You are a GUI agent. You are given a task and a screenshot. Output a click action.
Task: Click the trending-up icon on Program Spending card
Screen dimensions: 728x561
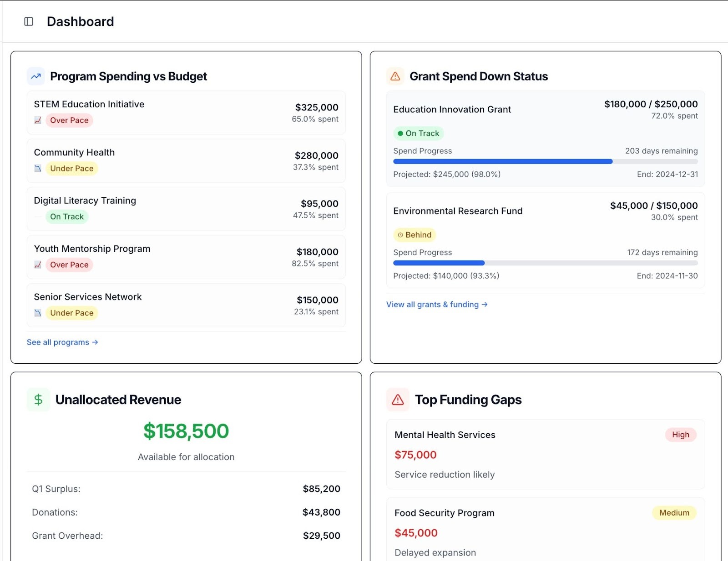point(35,76)
